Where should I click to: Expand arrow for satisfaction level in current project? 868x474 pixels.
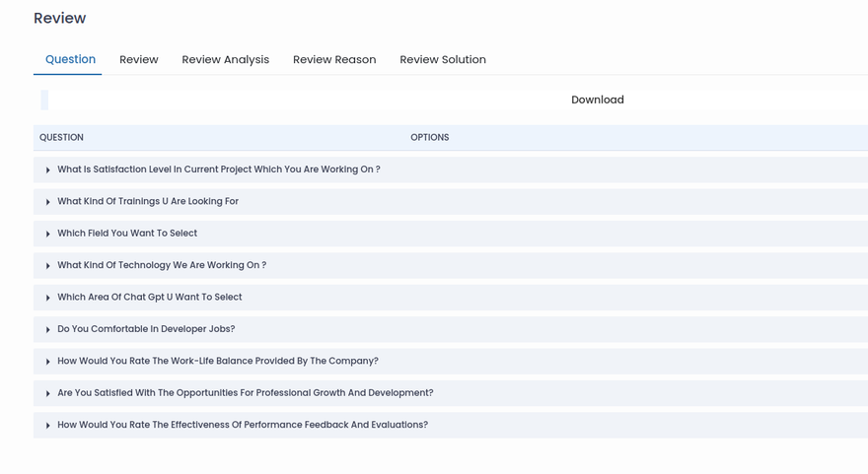tap(48, 170)
